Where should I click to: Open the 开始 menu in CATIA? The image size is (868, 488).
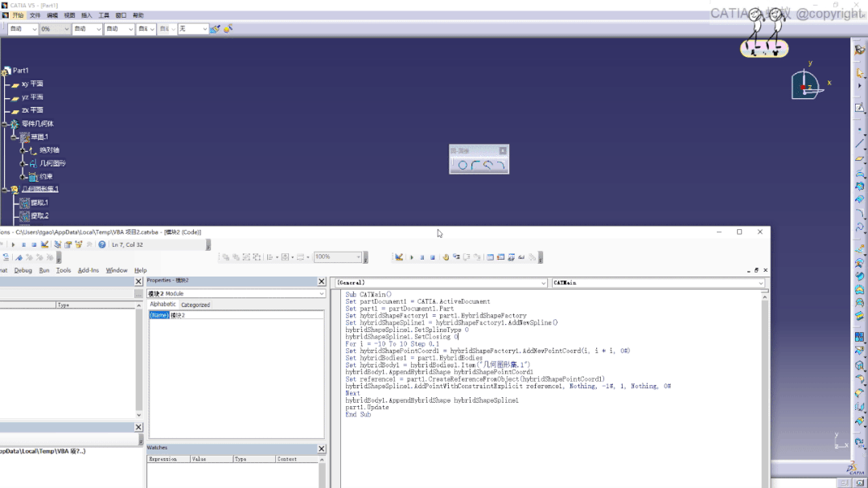pos(18,15)
